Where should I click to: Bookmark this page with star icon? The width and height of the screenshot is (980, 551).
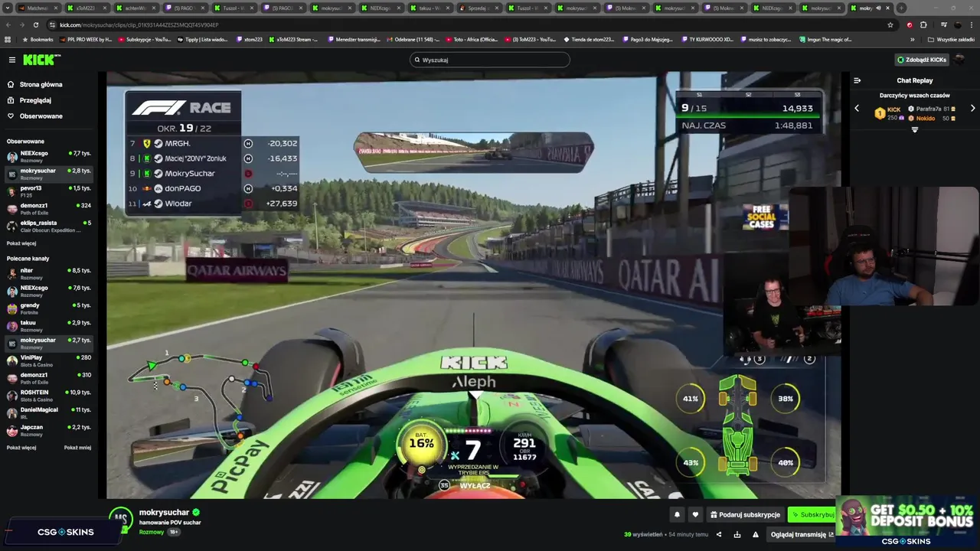[x=890, y=24]
